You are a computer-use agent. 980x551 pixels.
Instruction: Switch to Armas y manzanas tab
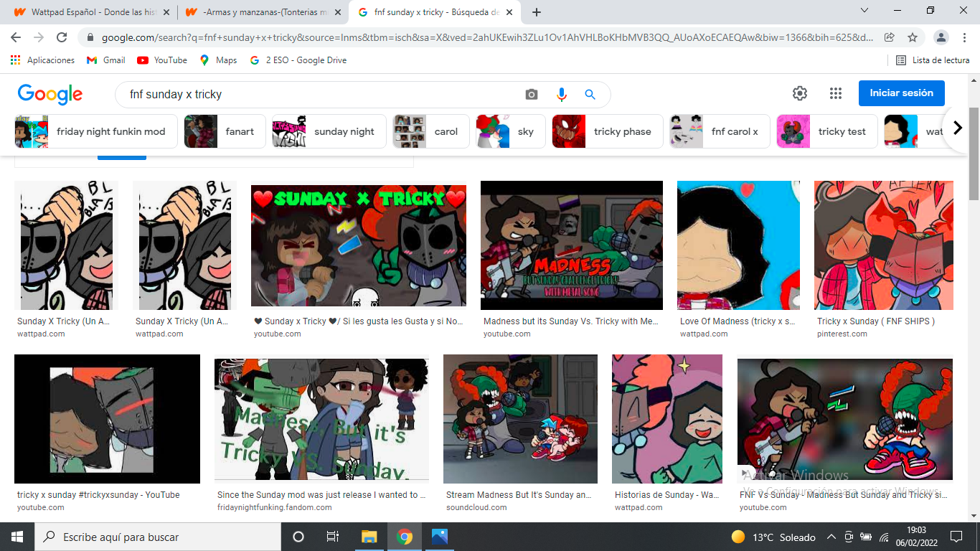(263, 12)
